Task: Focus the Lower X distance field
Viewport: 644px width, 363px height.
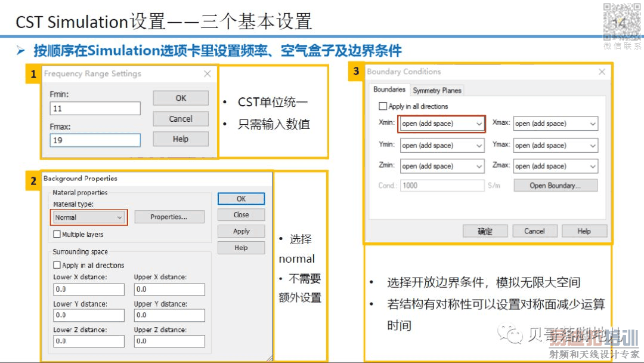Action: click(x=89, y=290)
